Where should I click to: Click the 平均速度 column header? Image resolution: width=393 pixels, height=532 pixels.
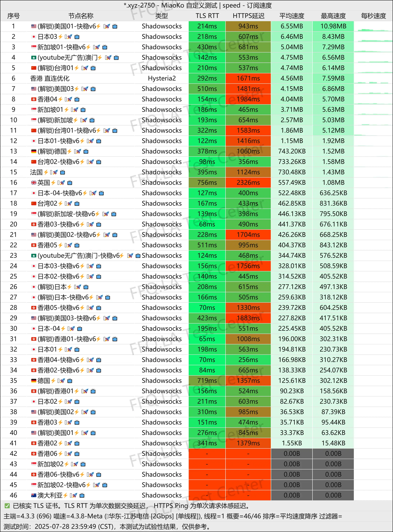coord(292,16)
